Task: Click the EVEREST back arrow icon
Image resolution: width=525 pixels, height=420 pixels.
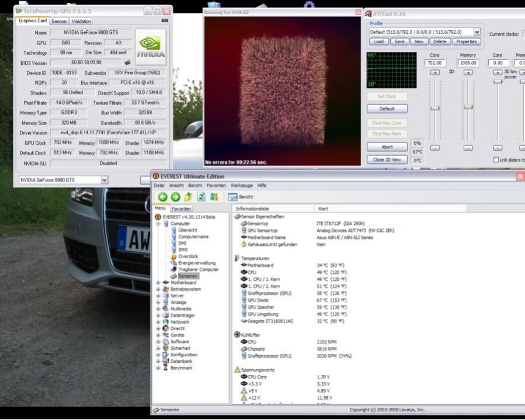Action: [163, 197]
